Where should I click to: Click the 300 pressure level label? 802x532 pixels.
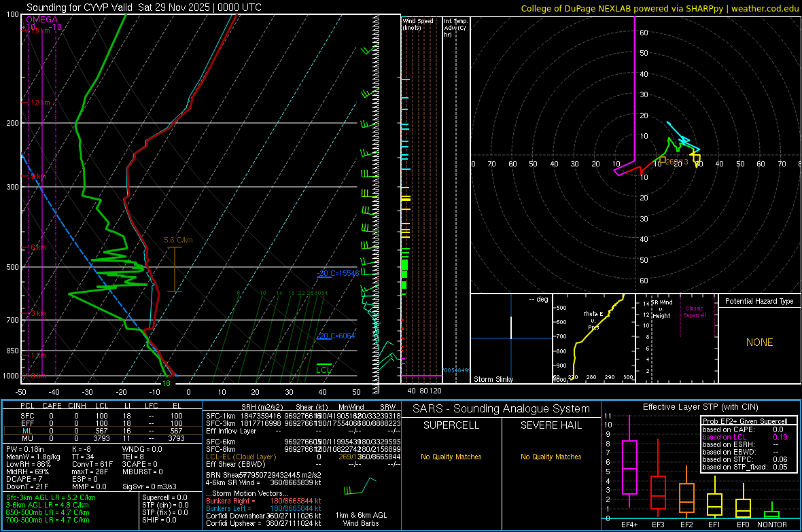pyautogui.click(x=12, y=188)
